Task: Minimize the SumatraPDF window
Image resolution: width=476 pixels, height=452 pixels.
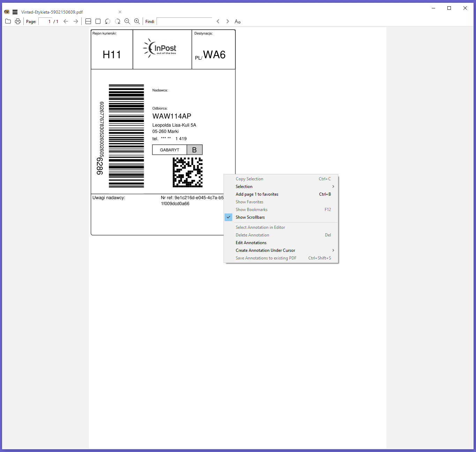Action: point(433,8)
